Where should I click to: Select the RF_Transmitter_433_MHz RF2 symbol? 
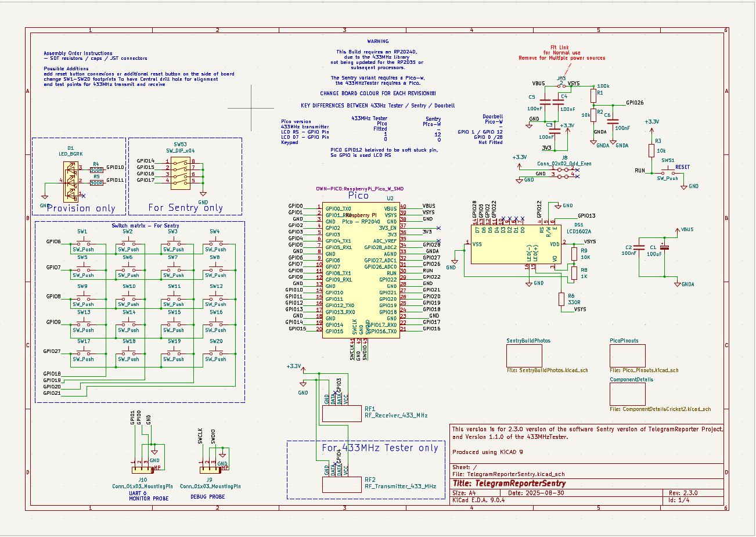click(x=341, y=484)
